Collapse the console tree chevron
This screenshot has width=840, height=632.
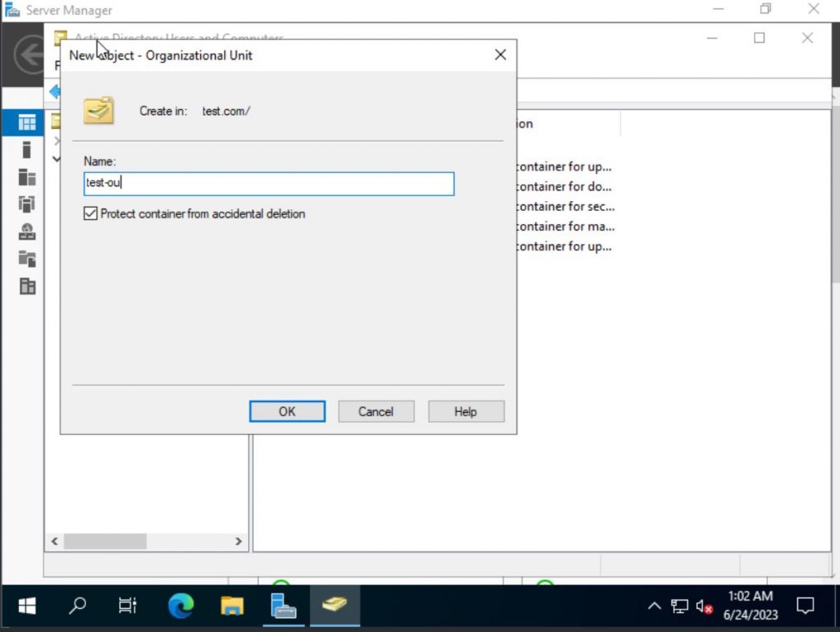tap(56, 159)
